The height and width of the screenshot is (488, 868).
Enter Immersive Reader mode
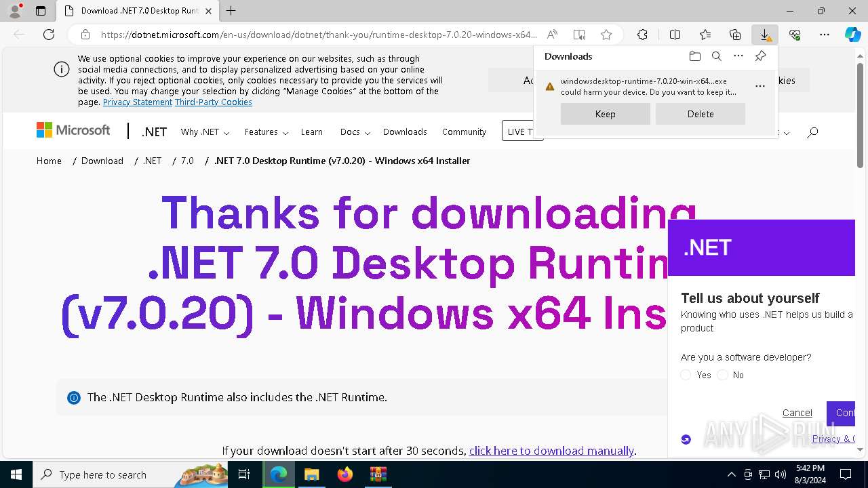pos(579,35)
